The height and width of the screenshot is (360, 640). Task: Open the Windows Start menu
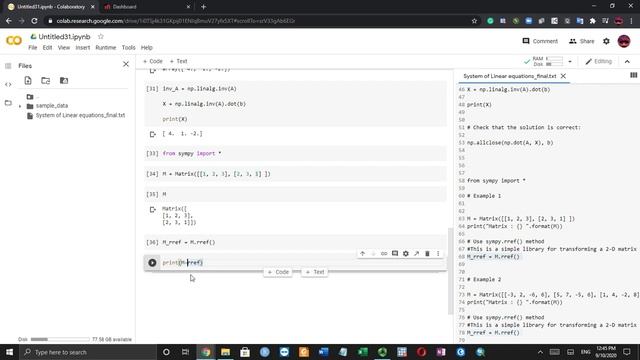click(9, 352)
